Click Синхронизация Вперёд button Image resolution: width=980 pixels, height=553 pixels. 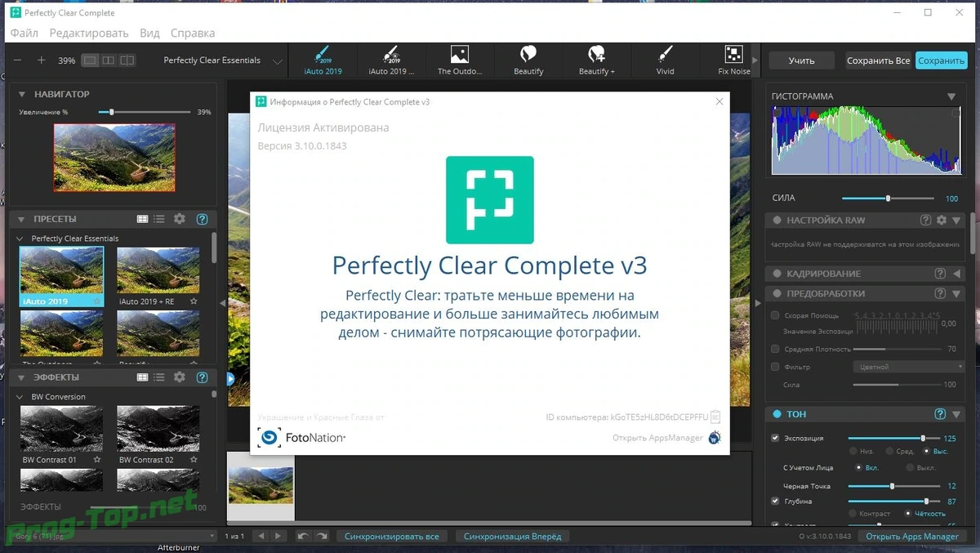click(512, 537)
